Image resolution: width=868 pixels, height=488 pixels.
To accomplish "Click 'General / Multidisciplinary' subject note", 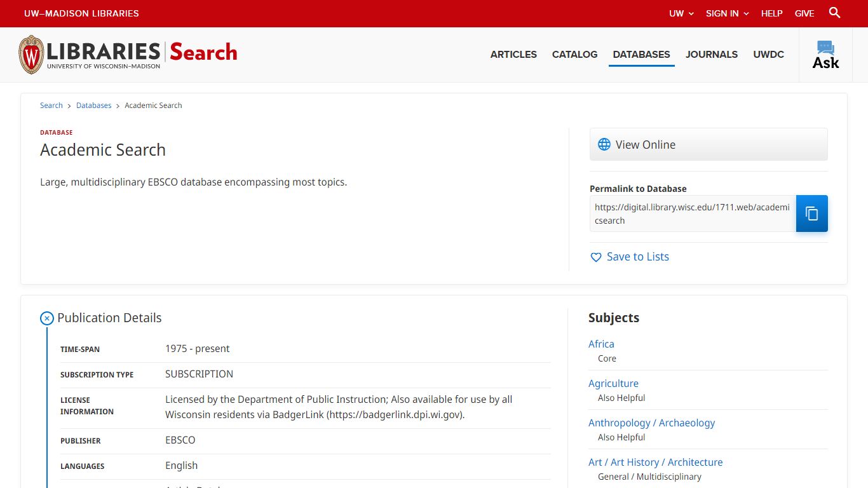I will [649, 477].
